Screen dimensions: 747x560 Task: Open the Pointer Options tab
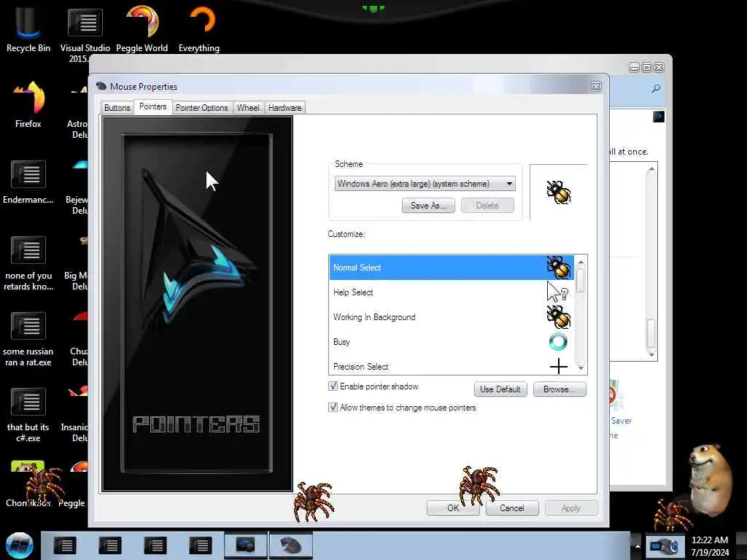[201, 108]
